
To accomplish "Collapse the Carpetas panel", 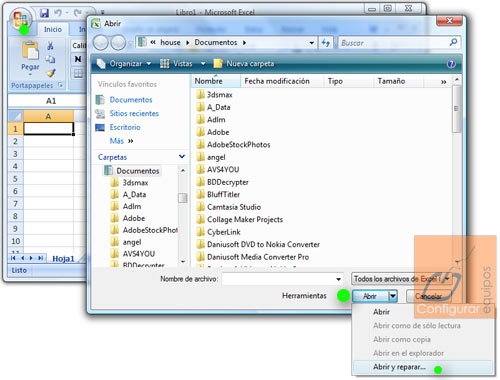I will click(182, 157).
